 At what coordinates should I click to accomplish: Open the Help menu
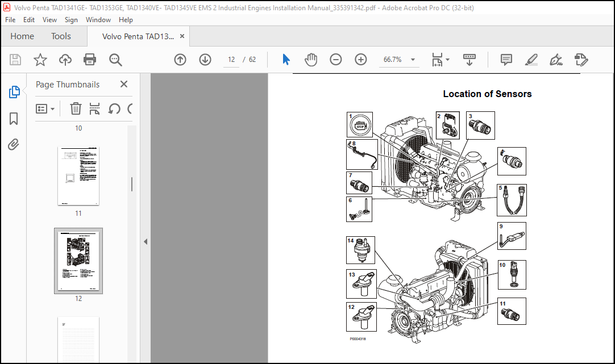(126, 19)
